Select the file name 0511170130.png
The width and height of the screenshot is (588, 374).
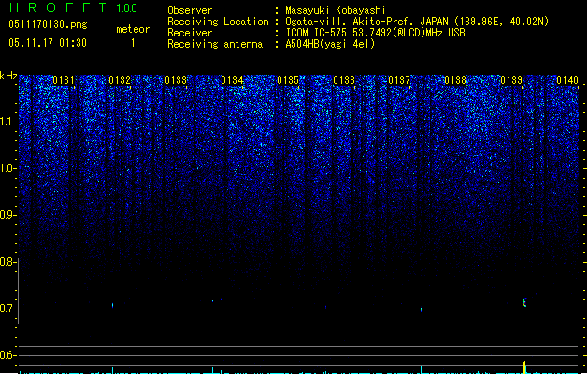pos(48,24)
